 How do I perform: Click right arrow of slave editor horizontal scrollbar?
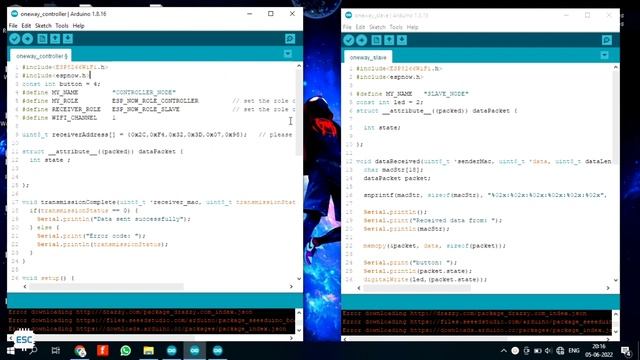coord(608,288)
